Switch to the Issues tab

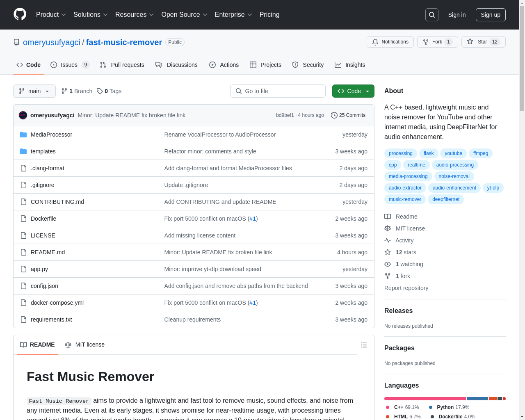point(70,65)
